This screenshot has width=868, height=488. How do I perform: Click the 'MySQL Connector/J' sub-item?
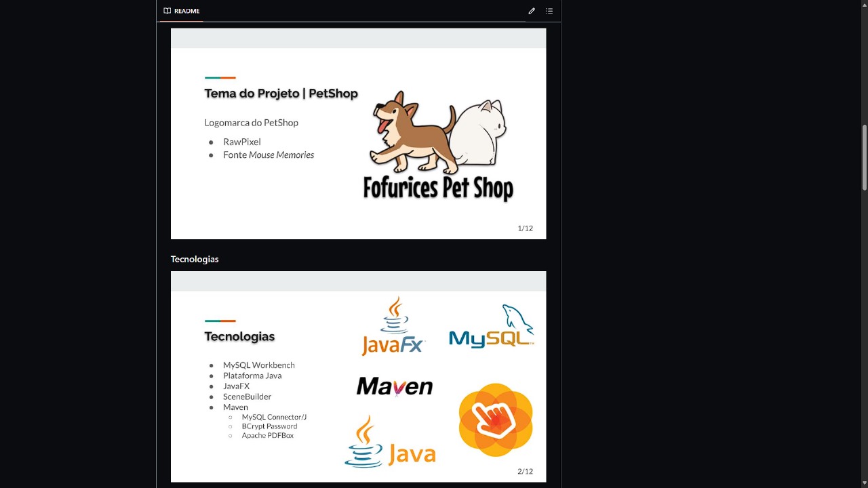point(274,418)
